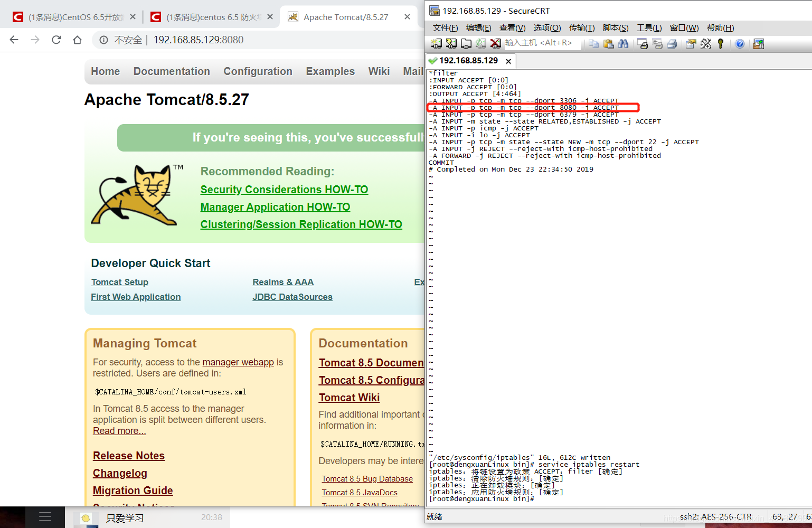Click the Find binoculars icon
Image resolution: width=812 pixels, height=528 pixels.
click(x=624, y=44)
